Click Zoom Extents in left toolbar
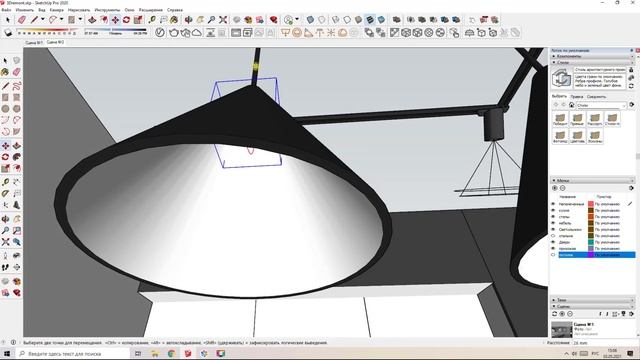The height and width of the screenshot is (360, 640). coord(5,242)
